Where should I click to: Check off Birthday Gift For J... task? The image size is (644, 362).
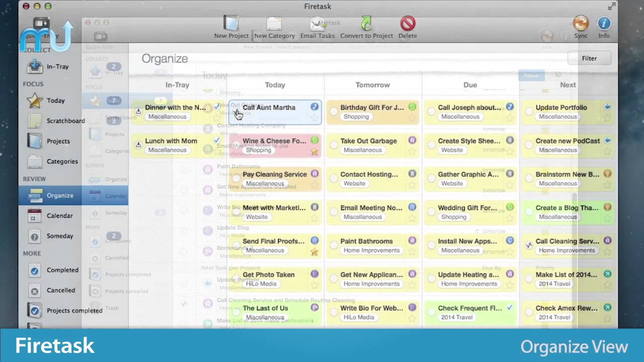click(x=334, y=112)
